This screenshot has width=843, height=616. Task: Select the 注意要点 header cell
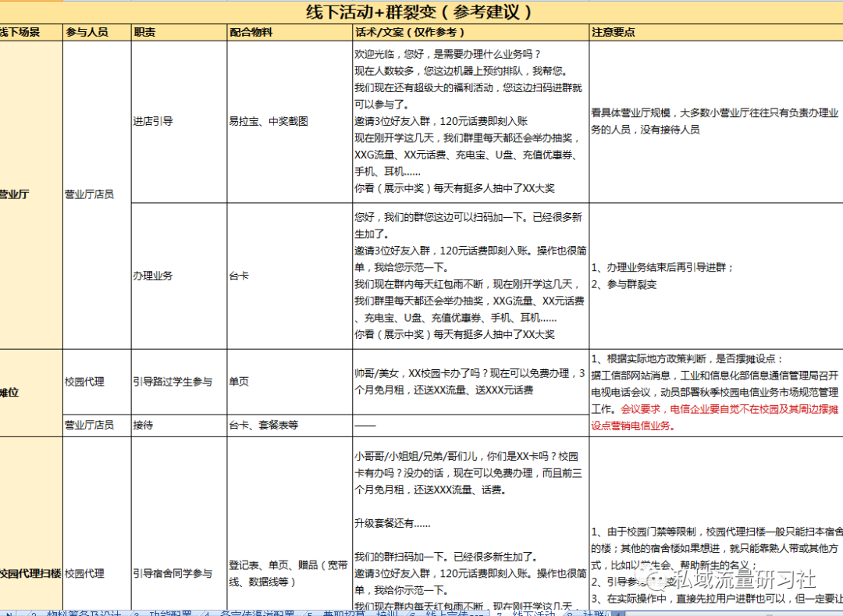(x=716, y=32)
